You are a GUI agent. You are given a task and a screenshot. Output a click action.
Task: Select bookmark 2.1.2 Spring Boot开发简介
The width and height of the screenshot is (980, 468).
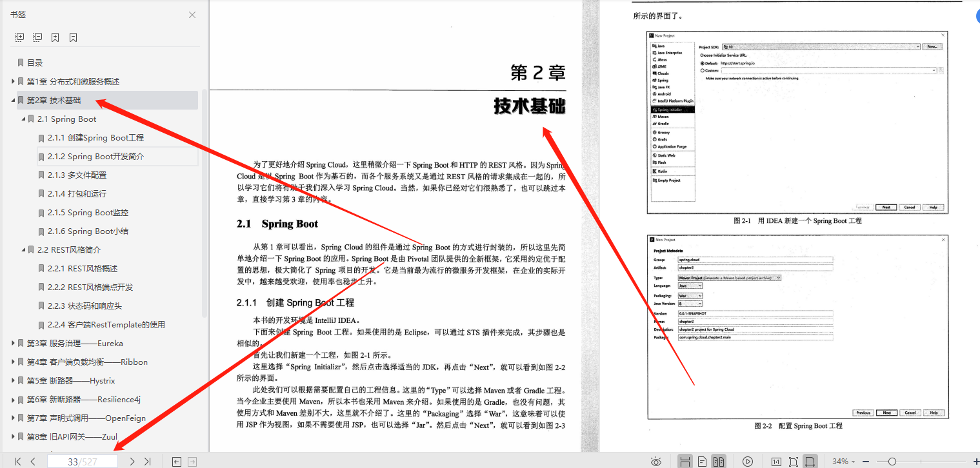(x=95, y=156)
